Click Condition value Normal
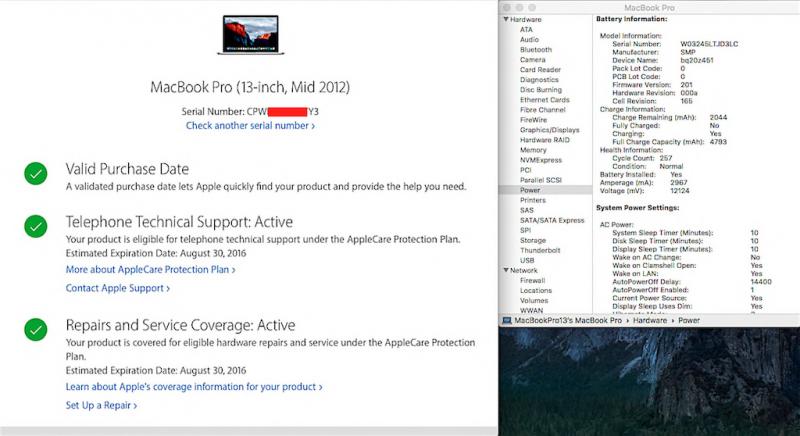This screenshot has height=436, width=800. 671,166
